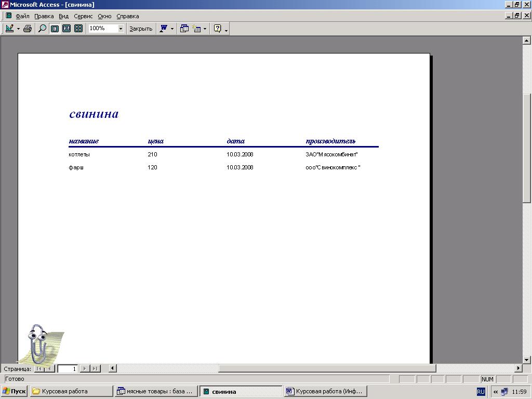
Task: Click the RU language indicator
Action: (x=481, y=392)
